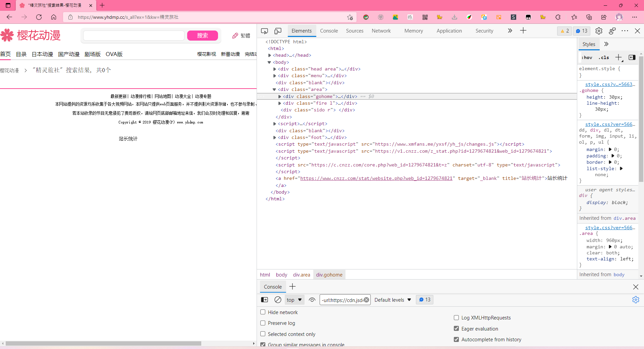Open the 日本动漫 navigation link
Viewport: 644px width, 349px height.
[x=42, y=54]
